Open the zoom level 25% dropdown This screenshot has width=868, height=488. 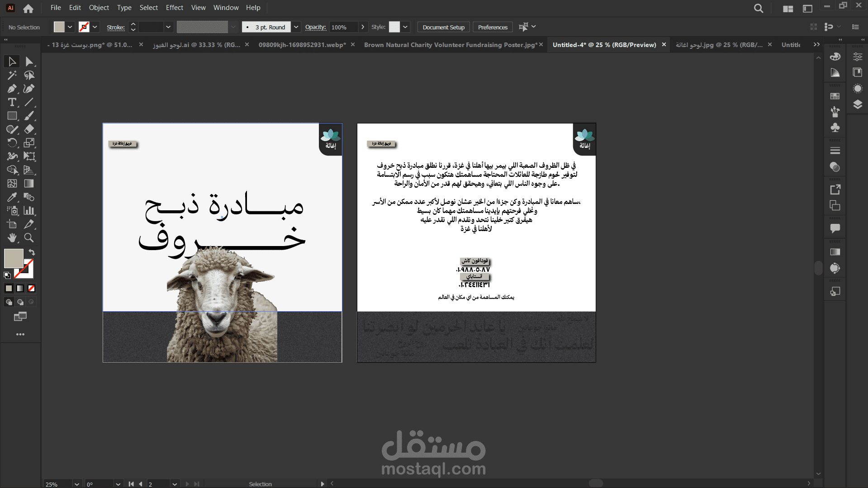[77, 484]
